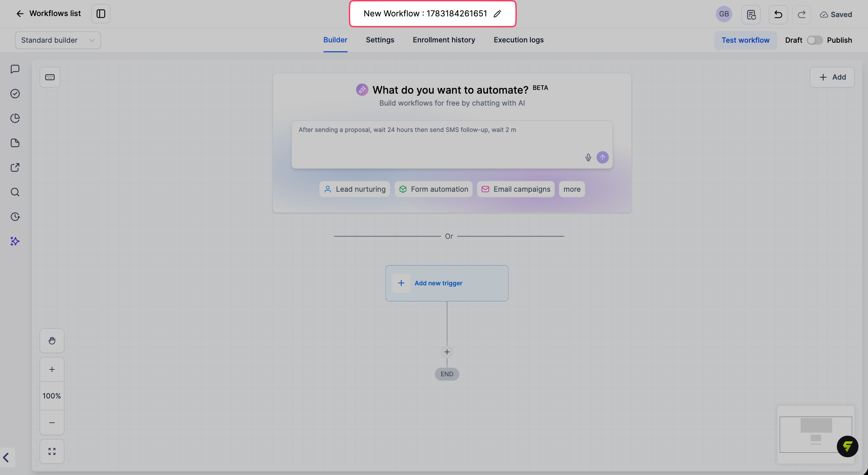Click the redo arrow icon
Screen dimensions: 868x475
(x=802, y=15)
